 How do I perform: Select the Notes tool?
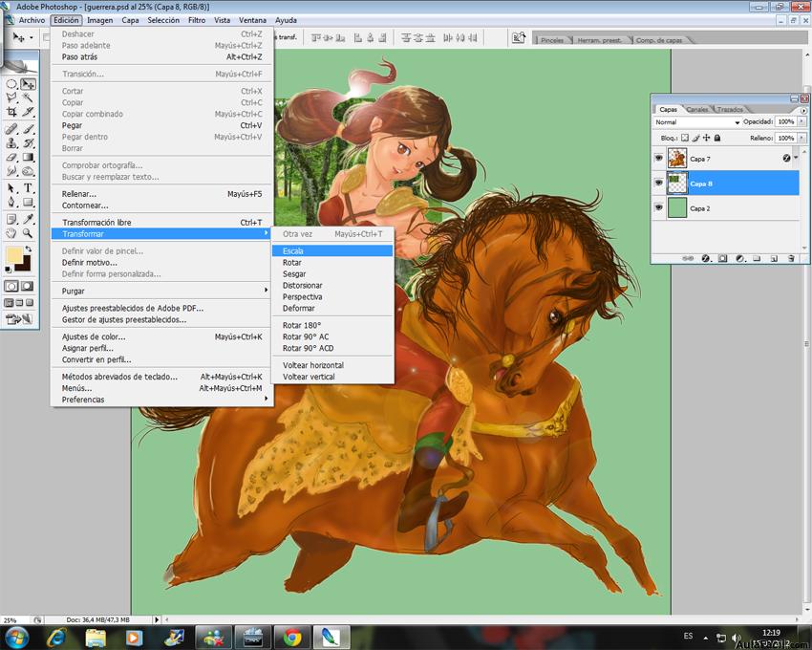[x=11, y=219]
